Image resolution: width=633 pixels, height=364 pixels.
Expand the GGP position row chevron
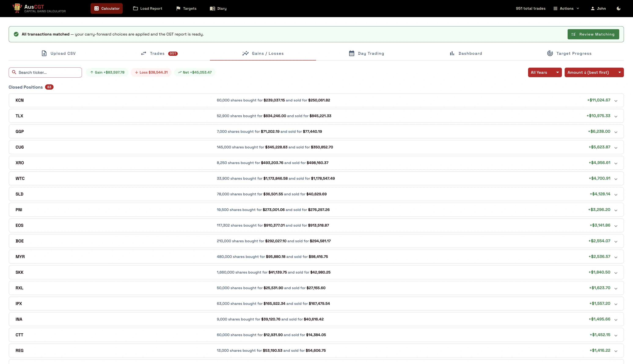point(616,132)
